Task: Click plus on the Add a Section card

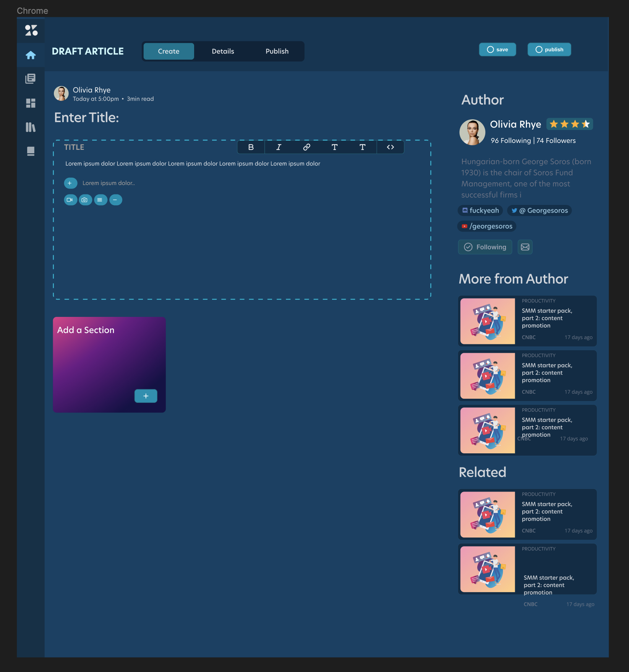Action: click(x=146, y=396)
